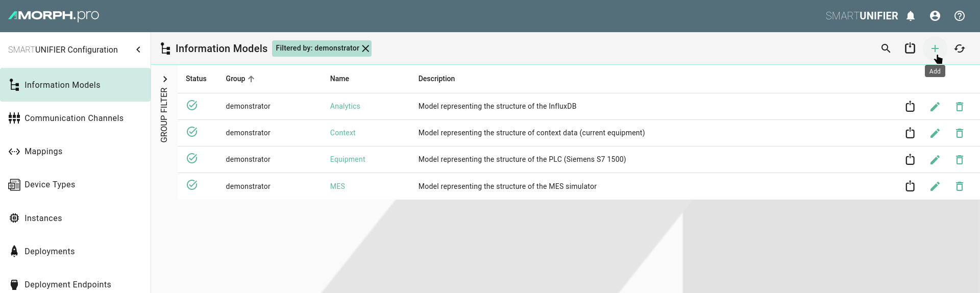Go to Deployments
The image size is (980, 293).
tap(76, 251)
